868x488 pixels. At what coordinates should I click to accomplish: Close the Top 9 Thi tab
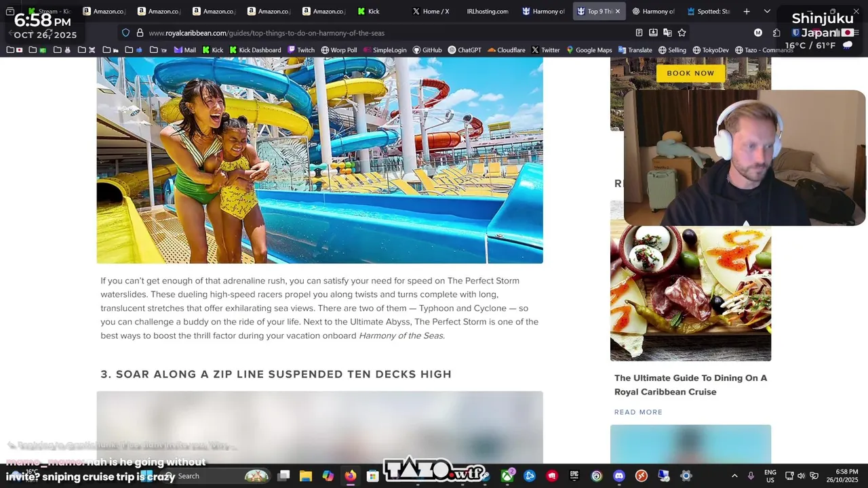coord(617,12)
